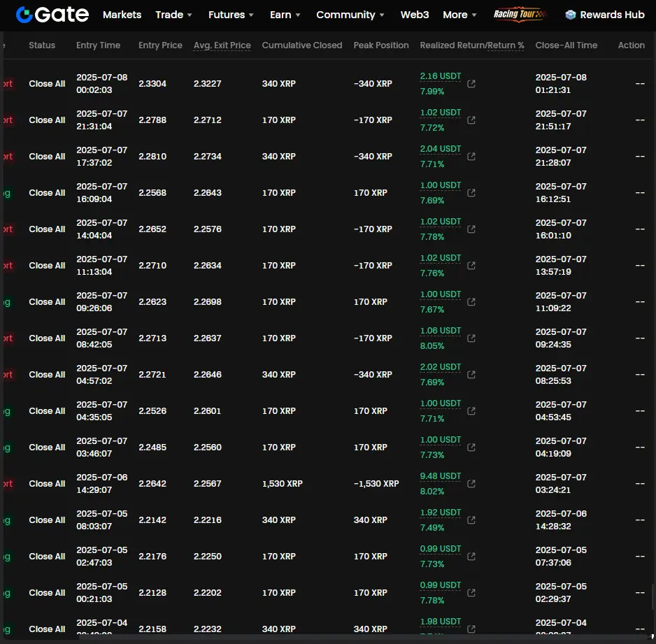Select the -1,530 XRP peak position

tap(376, 484)
